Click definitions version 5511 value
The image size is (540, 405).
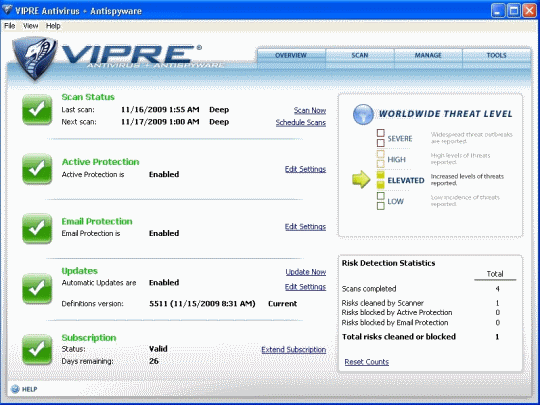202,304
